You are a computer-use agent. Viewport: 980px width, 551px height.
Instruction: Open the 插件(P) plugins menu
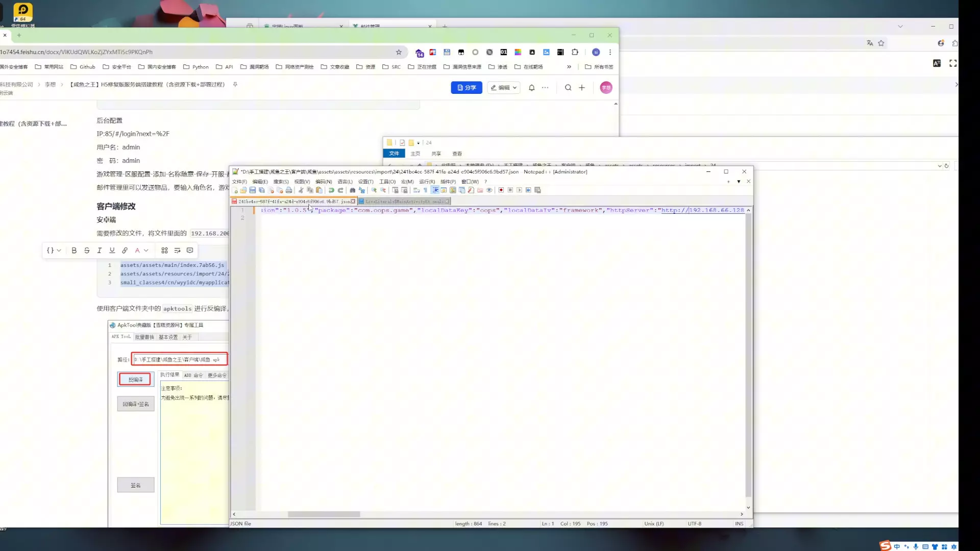coord(448,182)
